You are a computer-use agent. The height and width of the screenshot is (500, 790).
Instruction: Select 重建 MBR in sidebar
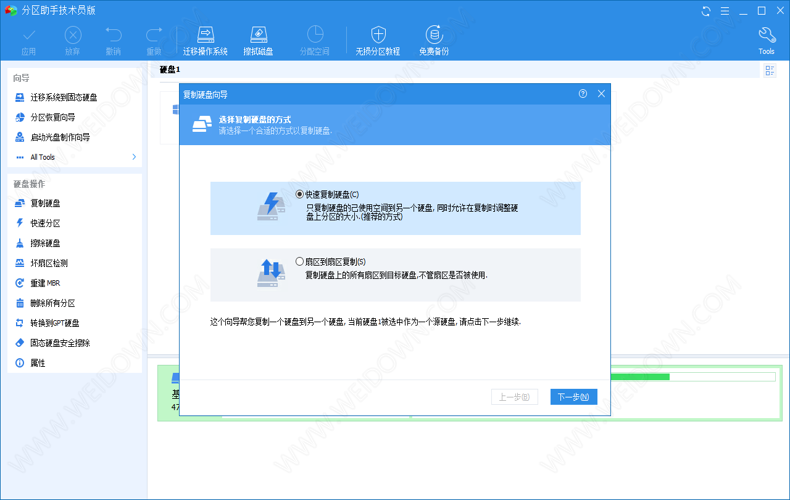click(45, 283)
